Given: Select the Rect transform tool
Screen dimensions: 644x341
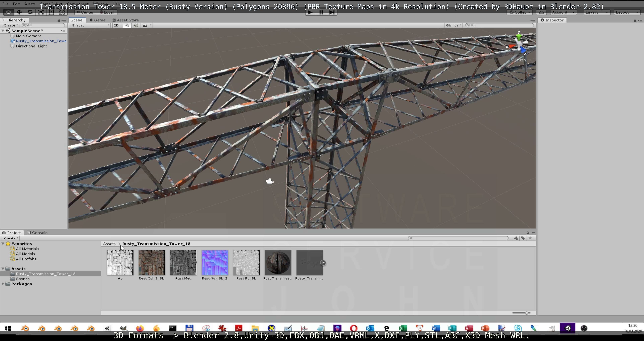Looking at the screenshot, I should pyautogui.click(x=52, y=12).
